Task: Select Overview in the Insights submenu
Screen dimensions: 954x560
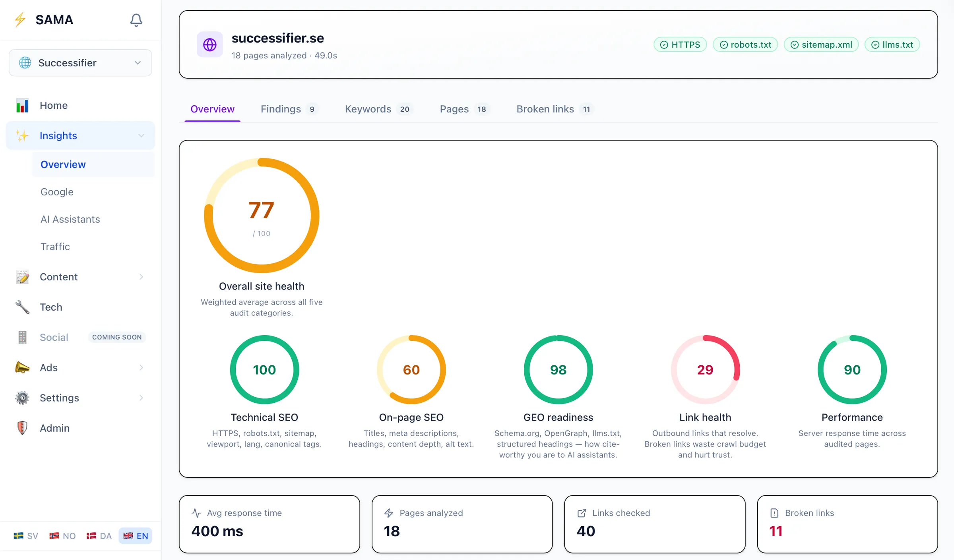Action: [x=93, y=164]
